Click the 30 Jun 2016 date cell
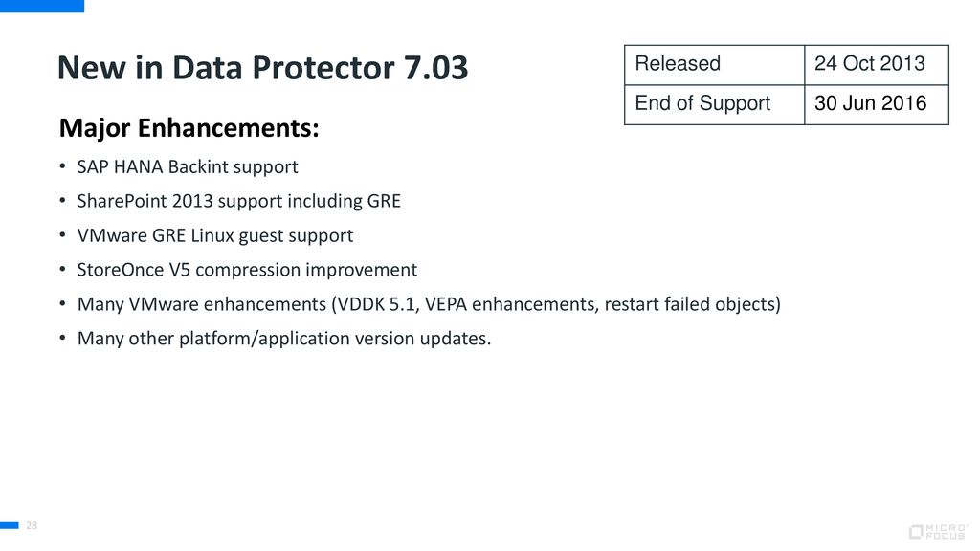 point(877,104)
